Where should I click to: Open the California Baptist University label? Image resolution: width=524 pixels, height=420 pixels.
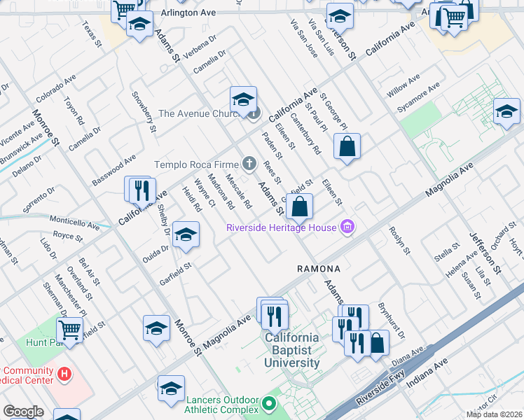291,350
